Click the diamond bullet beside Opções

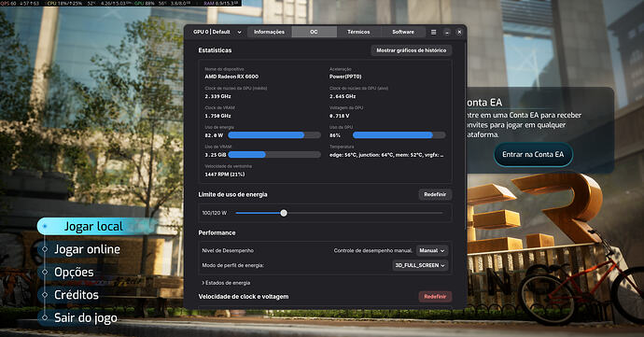(x=45, y=272)
